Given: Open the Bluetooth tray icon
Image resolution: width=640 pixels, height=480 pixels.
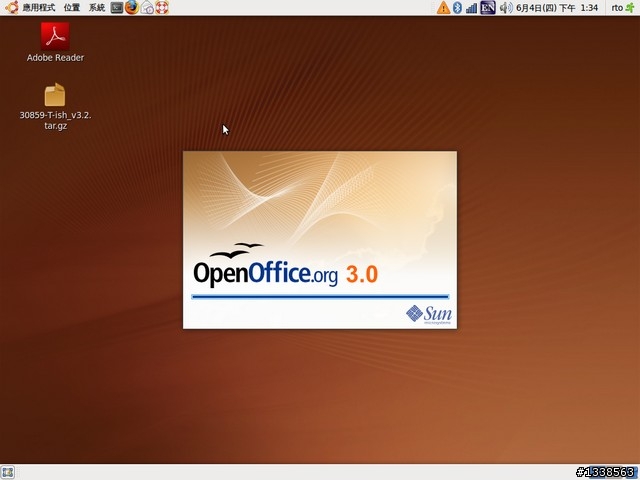Looking at the screenshot, I should [x=458, y=8].
